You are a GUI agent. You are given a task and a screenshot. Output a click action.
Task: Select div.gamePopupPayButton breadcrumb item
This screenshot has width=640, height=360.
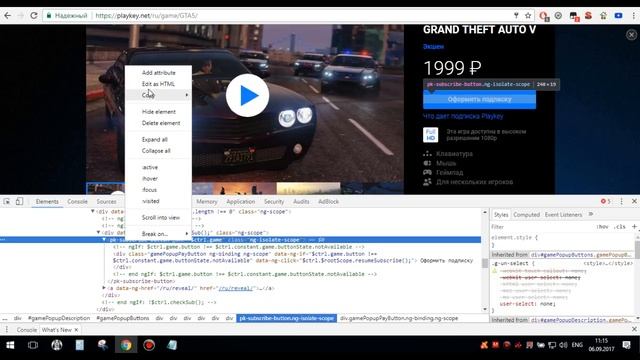[399, 318]
